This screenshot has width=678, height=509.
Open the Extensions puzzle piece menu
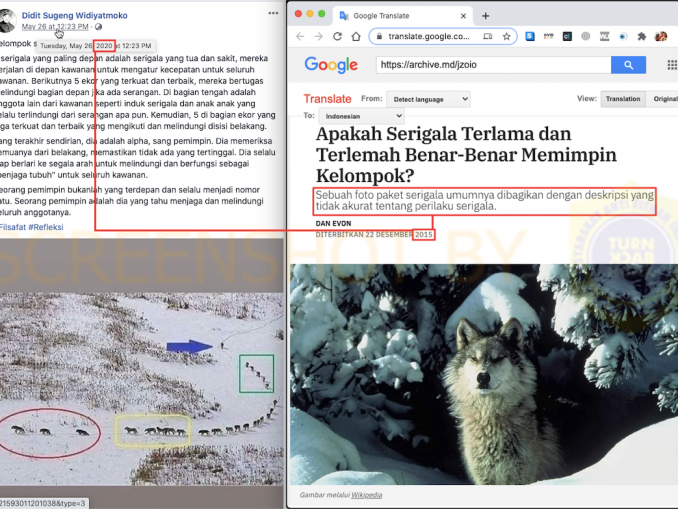pos(642,36)
